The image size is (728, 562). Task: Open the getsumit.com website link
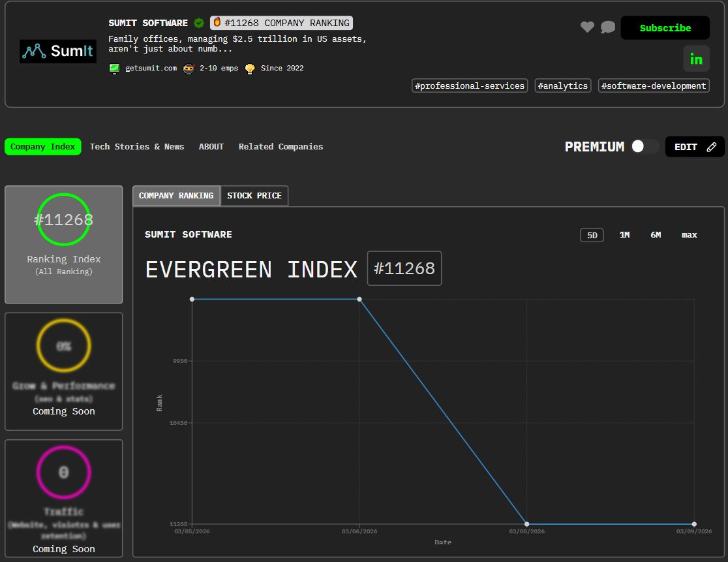pos(151,68)
